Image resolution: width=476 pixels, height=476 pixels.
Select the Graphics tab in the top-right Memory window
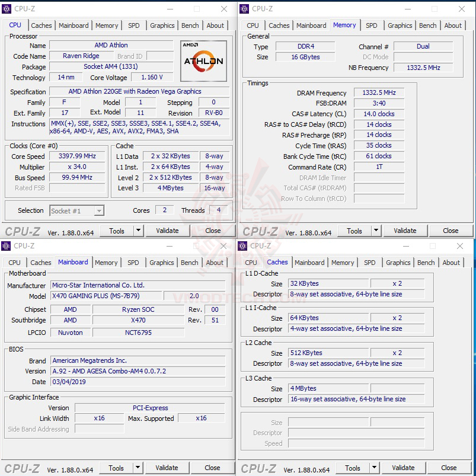pyautogui.click(x=400, y=25)
